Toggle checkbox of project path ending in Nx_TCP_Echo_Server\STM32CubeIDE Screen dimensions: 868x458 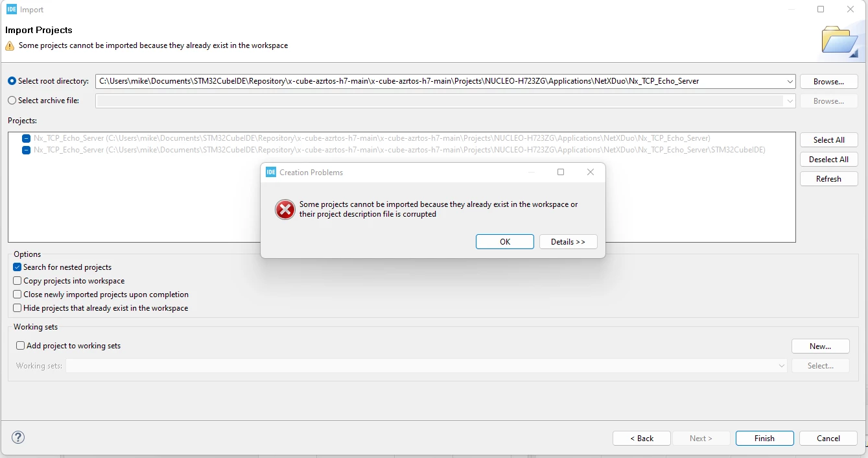coord(26,150)
